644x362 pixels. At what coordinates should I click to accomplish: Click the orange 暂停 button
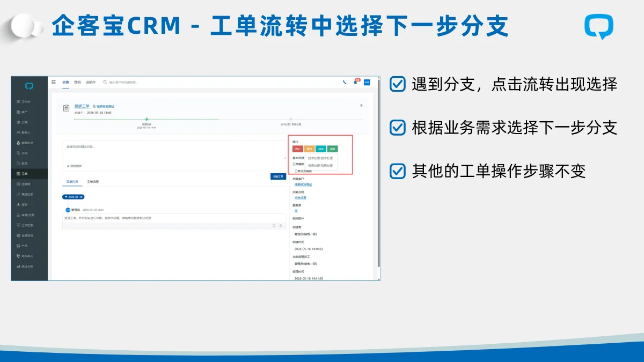pyautogui.click(x=310, y=149)
